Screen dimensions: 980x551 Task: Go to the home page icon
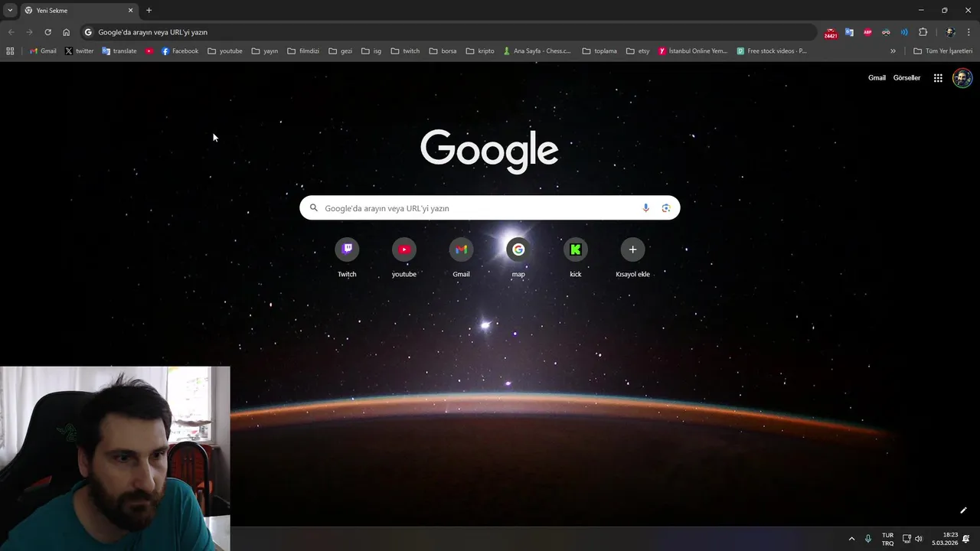[x=66, y=32]
